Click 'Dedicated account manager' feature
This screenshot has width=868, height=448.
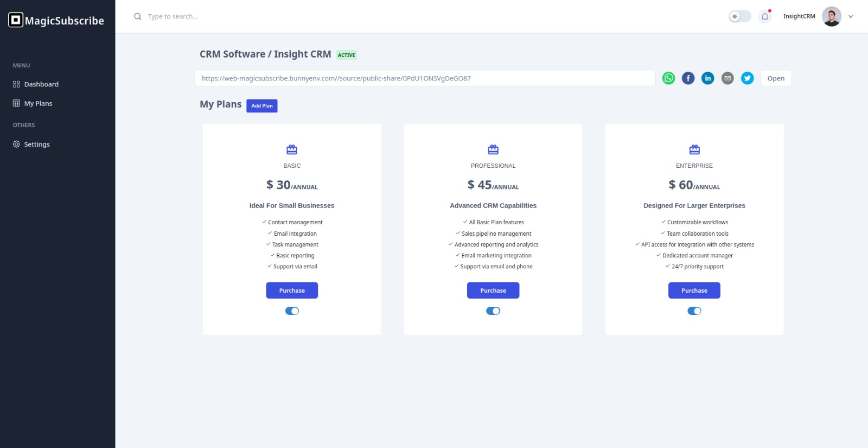pos(698,255)
